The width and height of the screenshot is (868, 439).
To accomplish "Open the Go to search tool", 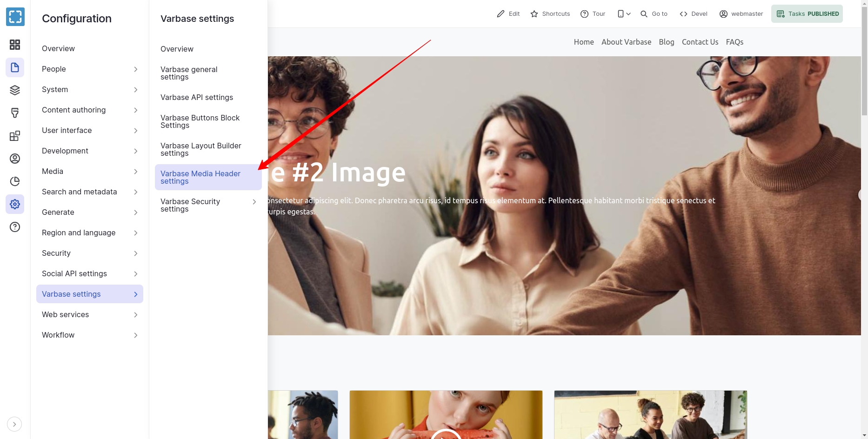I will [x=654, y=14].
